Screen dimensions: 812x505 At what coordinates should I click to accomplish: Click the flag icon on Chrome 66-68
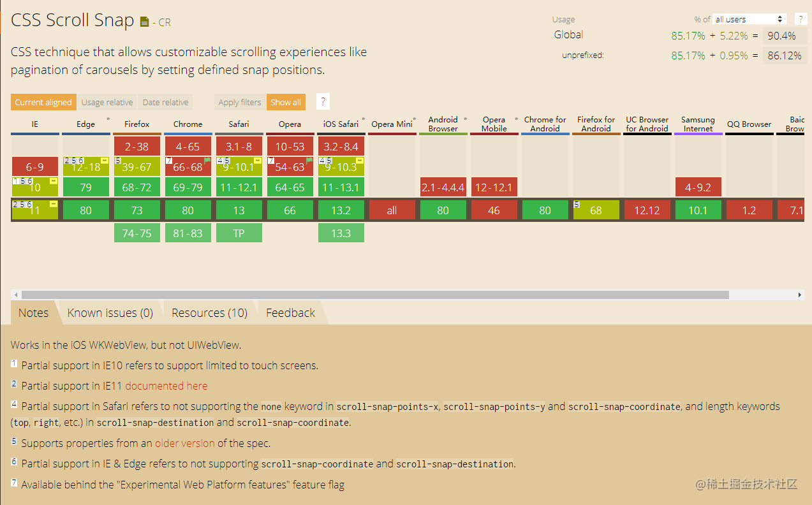tap(207, 161)
